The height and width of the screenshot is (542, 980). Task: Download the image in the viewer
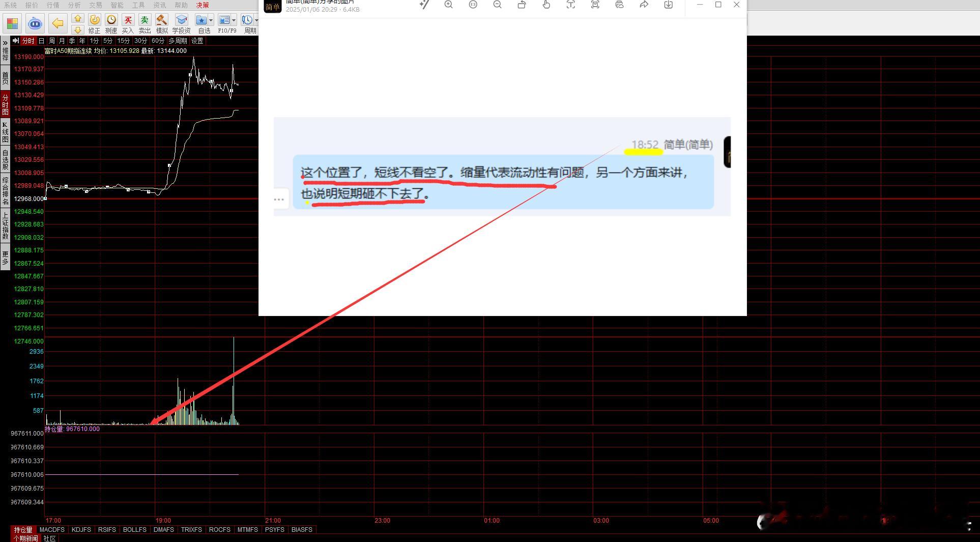coord(668,5)
